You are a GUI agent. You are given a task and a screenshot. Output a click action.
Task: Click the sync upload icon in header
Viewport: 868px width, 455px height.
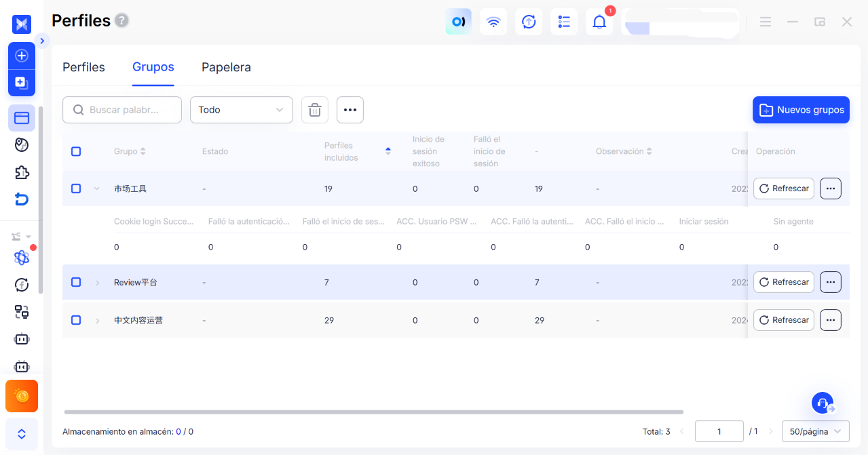tap(529, 22)
